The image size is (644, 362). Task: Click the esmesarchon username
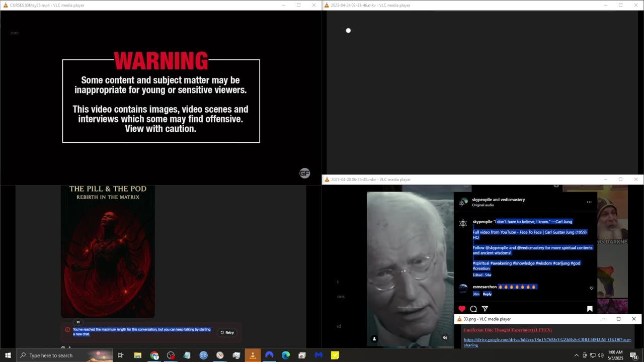[x=485, y=287]
